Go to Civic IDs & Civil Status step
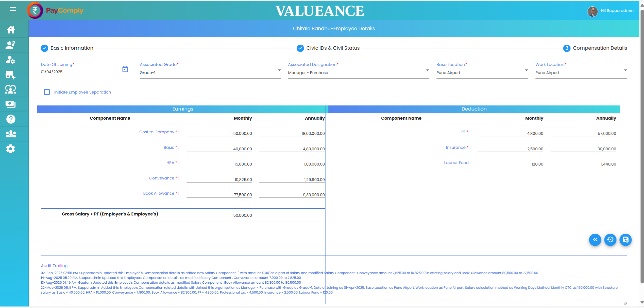This screenshot has height=308, width=644. 333,48
